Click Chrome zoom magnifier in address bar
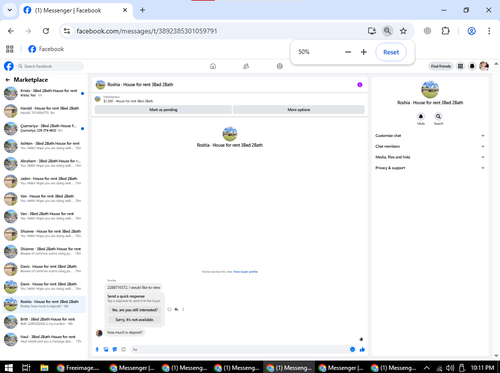This screenshot has width=500, height=373. coord(387,31)
